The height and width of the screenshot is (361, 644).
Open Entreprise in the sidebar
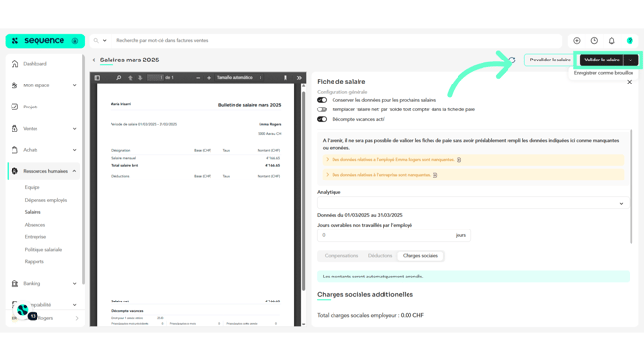pyautogui.click(x=36, y=237)
